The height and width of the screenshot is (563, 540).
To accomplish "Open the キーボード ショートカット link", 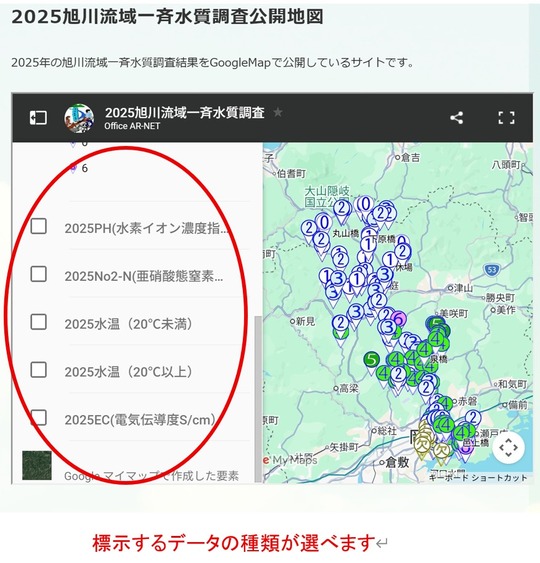I will point(478,478).
